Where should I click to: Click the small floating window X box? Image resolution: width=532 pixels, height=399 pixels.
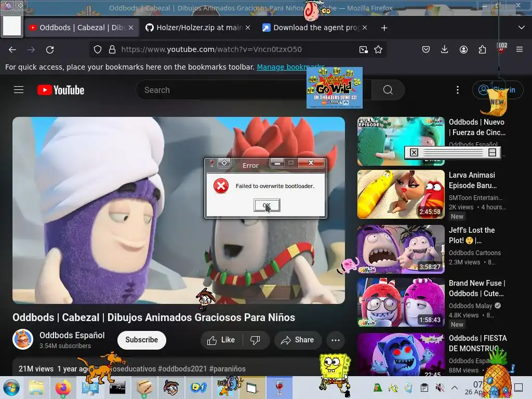pos(414,153)
